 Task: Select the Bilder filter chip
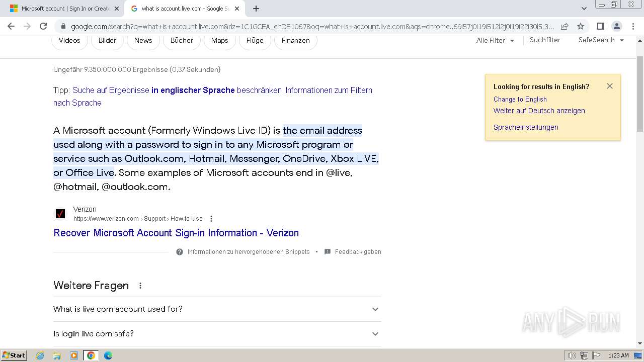(x=107, y=40)
